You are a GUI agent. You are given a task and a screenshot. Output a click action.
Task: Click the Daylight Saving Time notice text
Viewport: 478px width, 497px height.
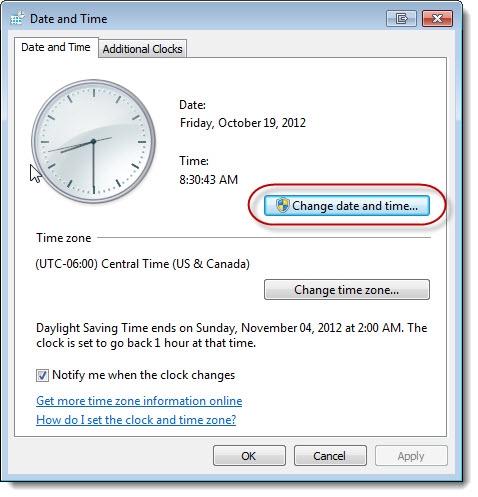[232, 335]
